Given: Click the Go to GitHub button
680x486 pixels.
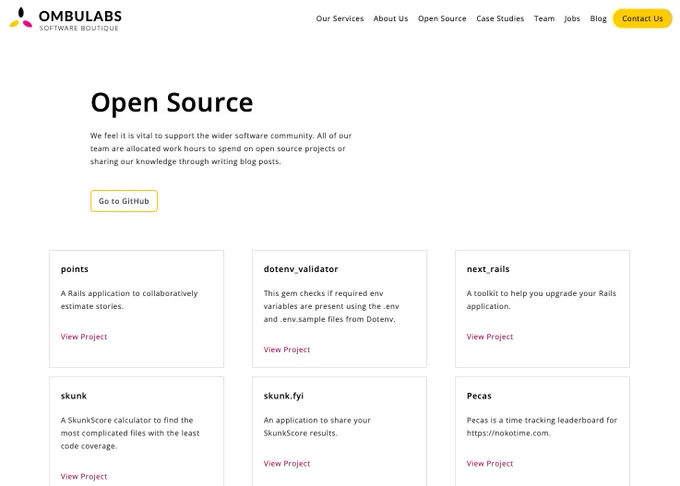Looking at the screenshot, I should click(124, 201).
